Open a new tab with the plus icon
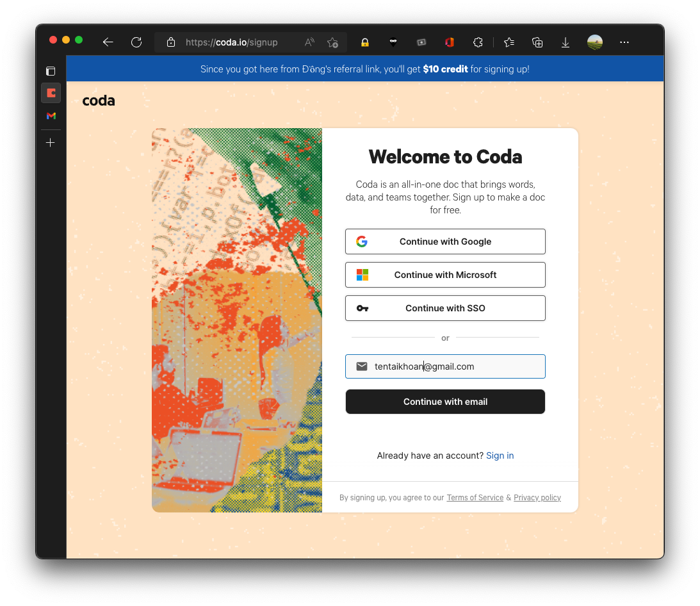This screenshot has width=700, height=606. 51,143
